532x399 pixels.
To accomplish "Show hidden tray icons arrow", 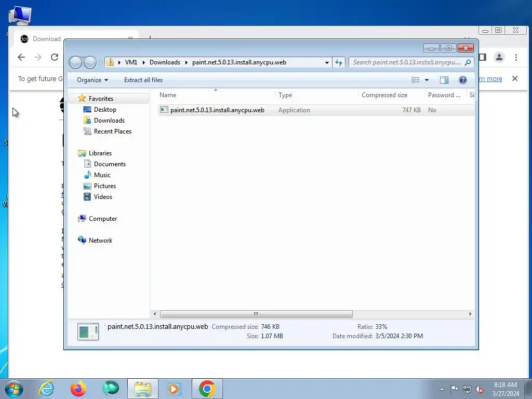I will click(442, 389).
